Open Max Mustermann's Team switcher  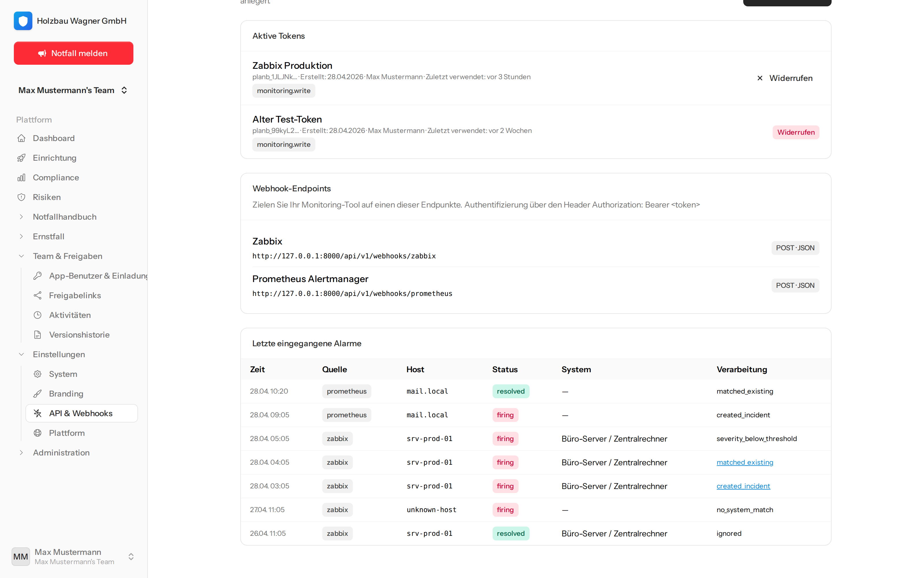(74, 90)
